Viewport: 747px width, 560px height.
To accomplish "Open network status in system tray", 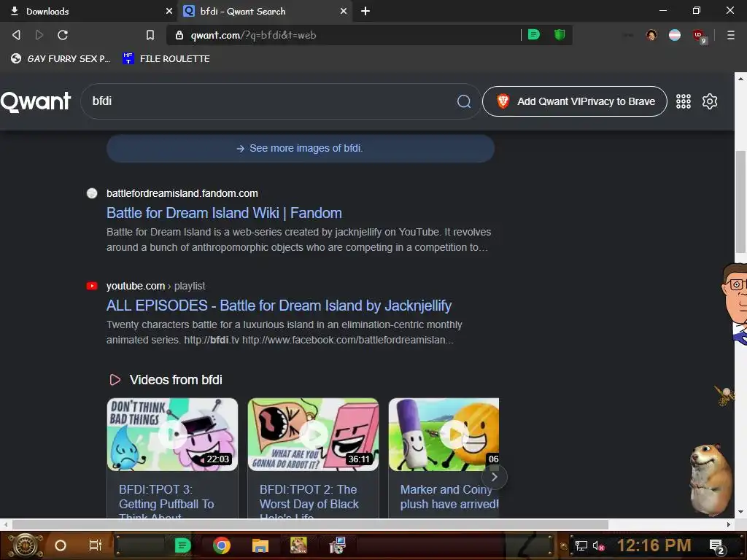I will click(x=581, y=545).
